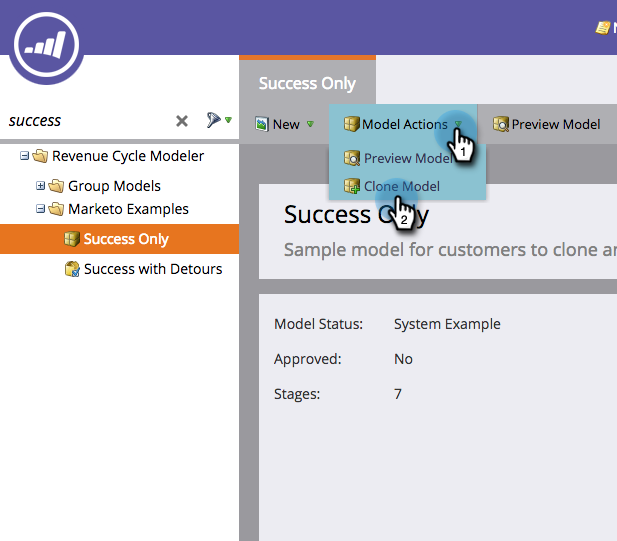This screenshot has width=617, height=541.
Task: Click the Success with Detours model icon
Action: coord(72,269)
